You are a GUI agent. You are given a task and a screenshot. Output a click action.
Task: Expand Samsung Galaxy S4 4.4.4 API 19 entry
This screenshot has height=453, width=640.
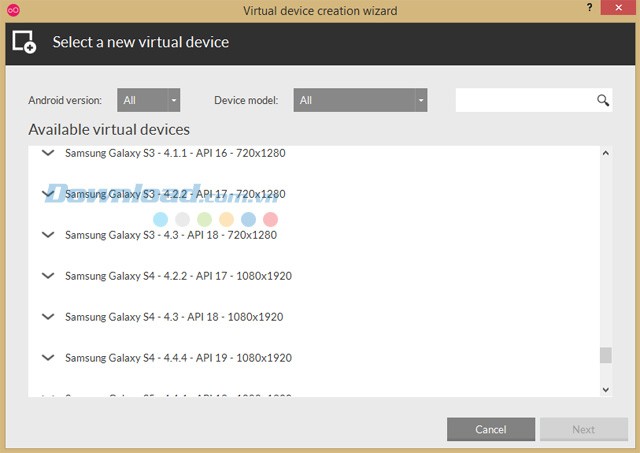pyautogui.click(x=47, y=357)
